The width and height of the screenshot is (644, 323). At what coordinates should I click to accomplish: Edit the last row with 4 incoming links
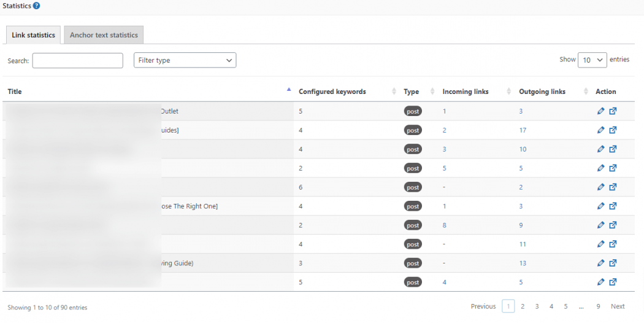(601, 282)
